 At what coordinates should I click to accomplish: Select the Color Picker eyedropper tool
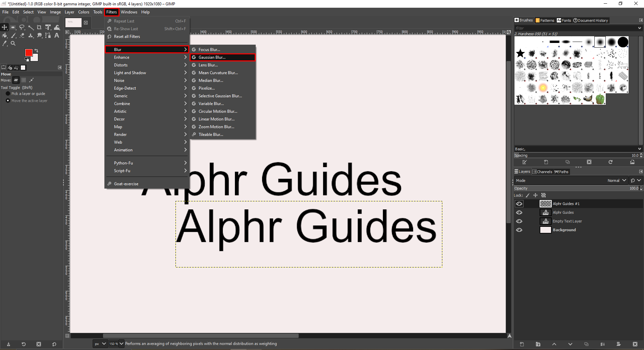click(x=5, y=44)
